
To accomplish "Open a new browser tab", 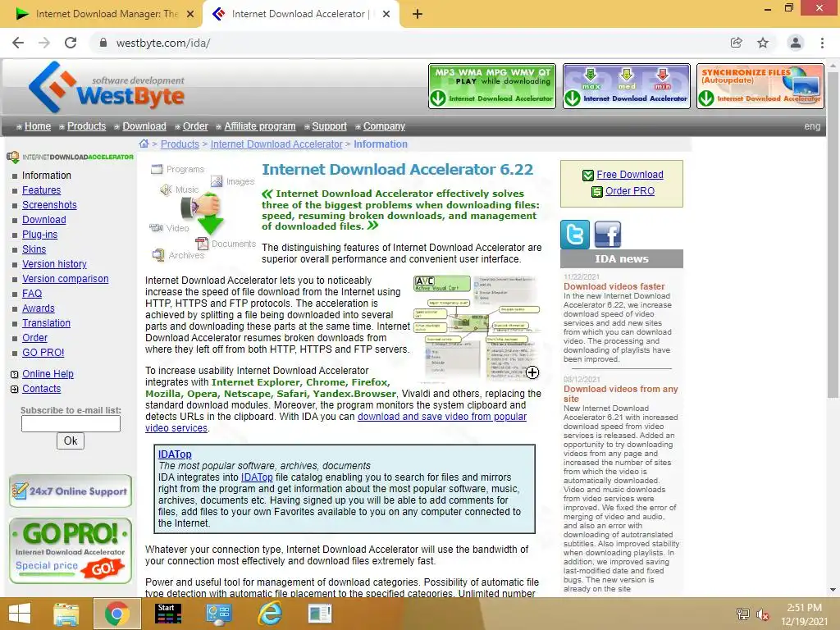I will pyautogui.click(x=418, y=14).
